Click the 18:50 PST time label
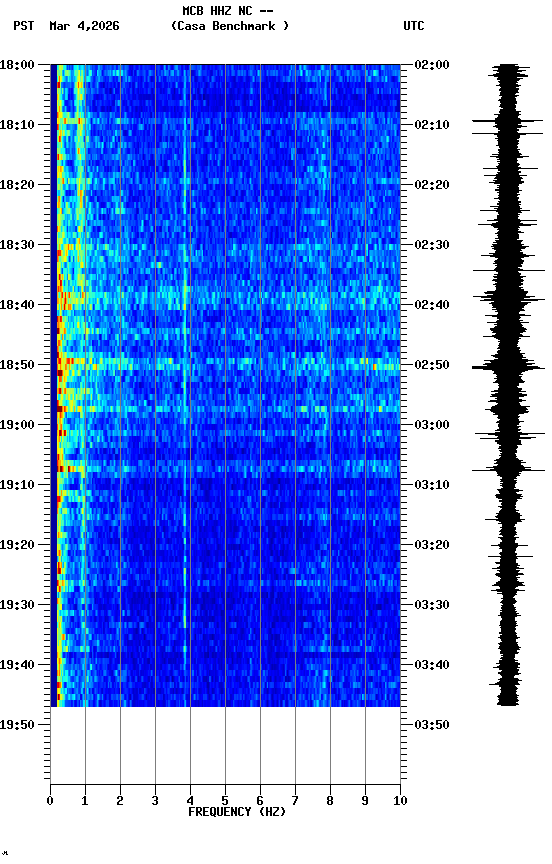 17,365
